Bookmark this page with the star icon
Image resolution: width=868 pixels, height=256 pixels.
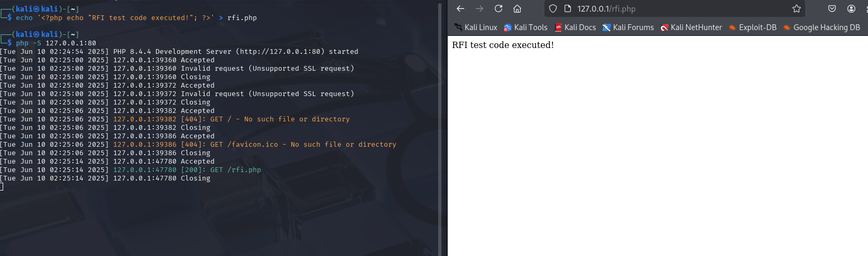(x=797, y=8)
